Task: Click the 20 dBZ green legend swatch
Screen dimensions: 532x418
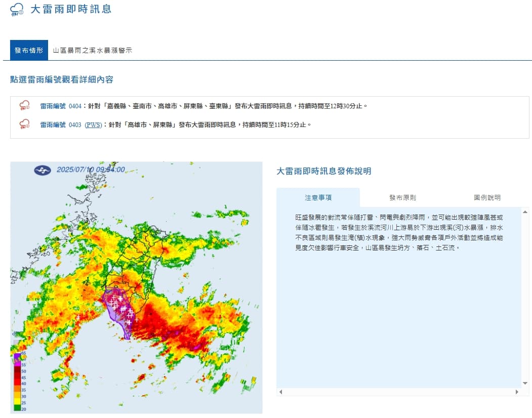Action: pyautogui.click(x=17, y=409)
